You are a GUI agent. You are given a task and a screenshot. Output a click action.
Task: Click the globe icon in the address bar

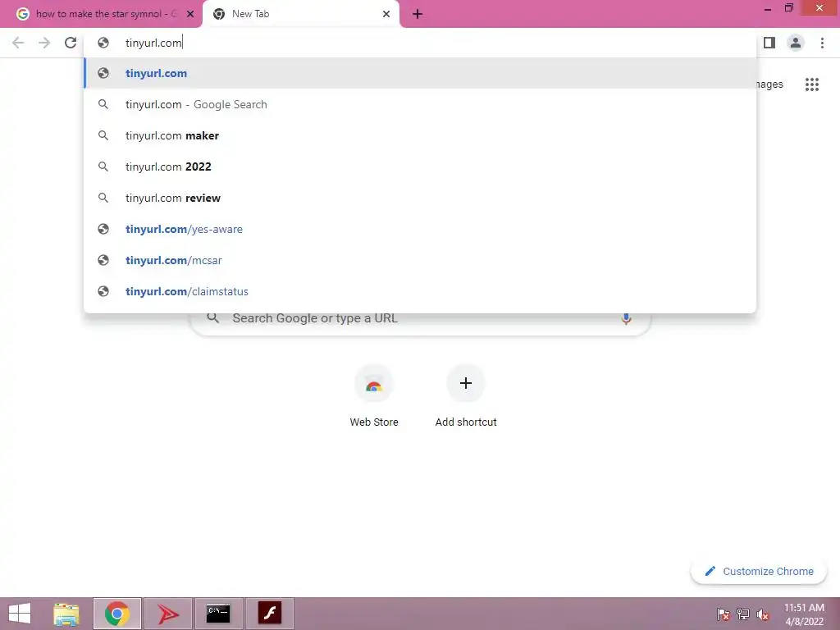pyautogui.click(x=103, y=43)
